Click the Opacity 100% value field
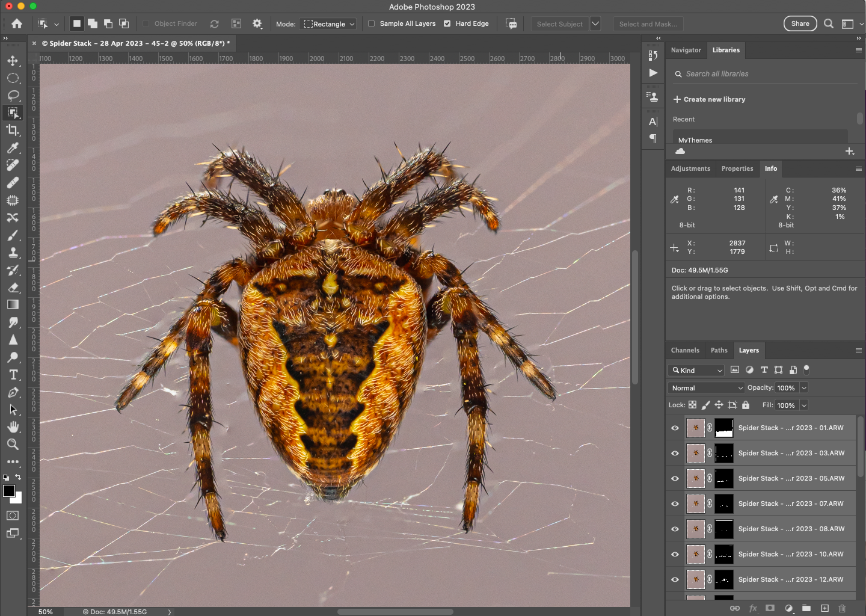Viewport: 866px width, 616px height. coord(787,388)
